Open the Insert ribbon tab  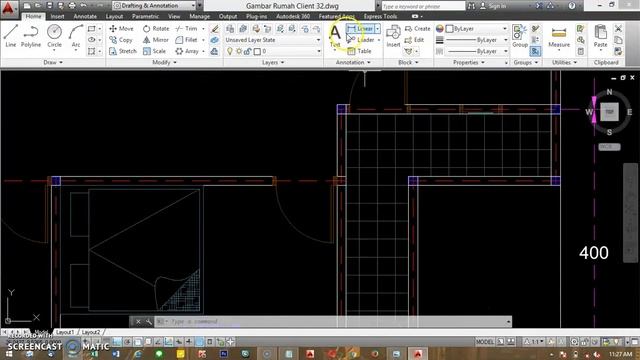pos(57,16)
